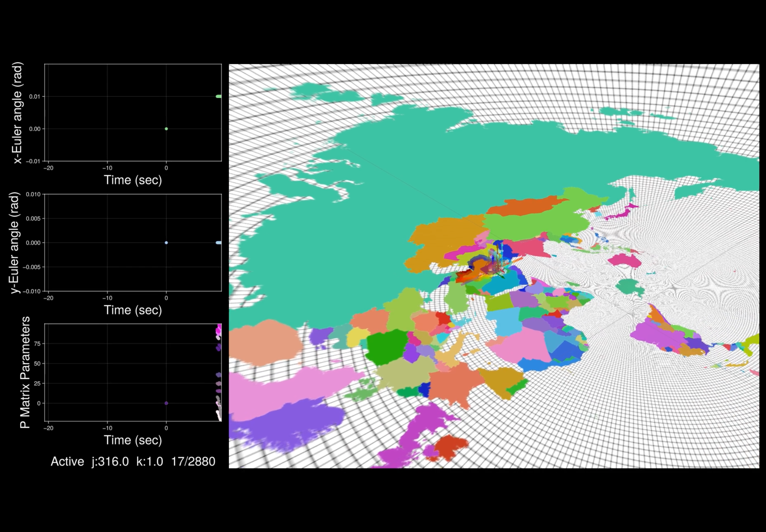Click the green marker at 0.01 on x-Euler plot edge
Viewport: 766px width, 532px height.
(x=218, y=96)
